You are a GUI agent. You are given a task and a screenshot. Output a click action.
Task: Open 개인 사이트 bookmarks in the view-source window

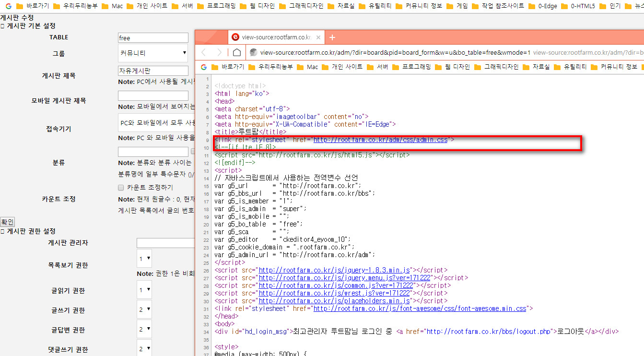(343, 67)
